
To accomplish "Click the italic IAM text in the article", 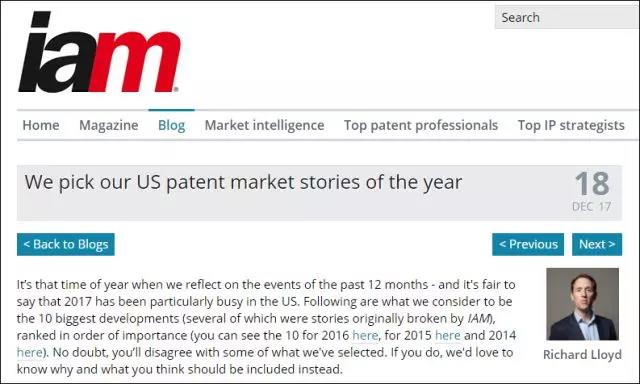I will [x=478, y=318].
